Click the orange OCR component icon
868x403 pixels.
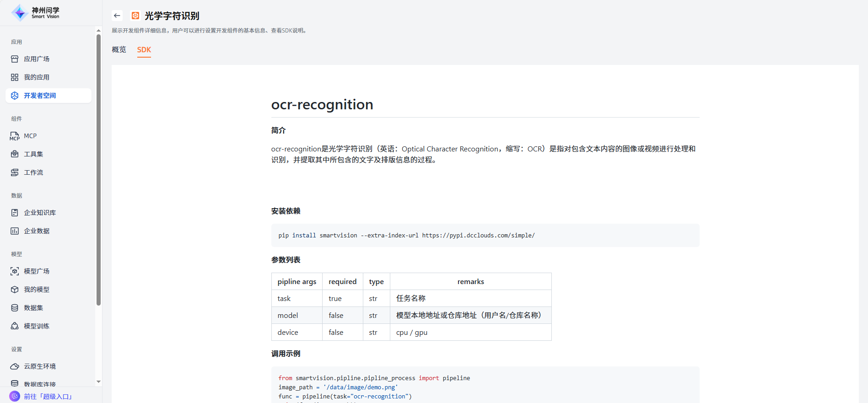coord(135,16)
